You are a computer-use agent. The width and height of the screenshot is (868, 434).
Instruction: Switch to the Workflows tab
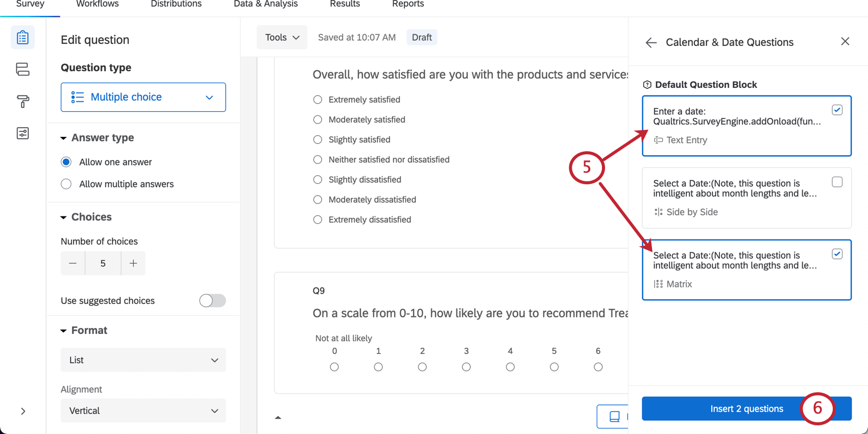tap(98, 4)
